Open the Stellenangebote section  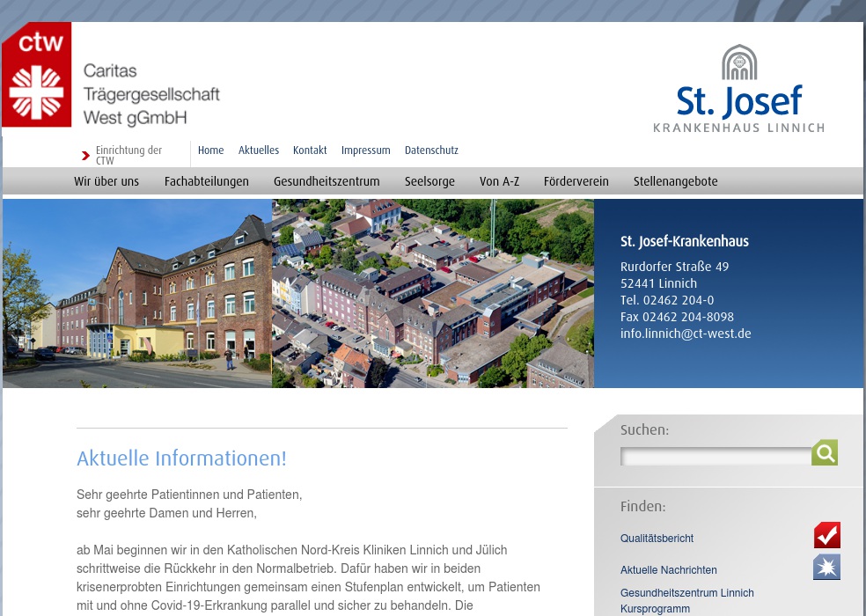pyautogui.click(x=675, y=181)
